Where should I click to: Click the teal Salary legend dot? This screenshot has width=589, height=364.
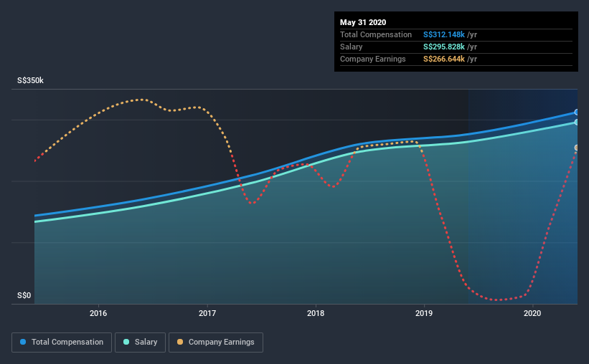point(126,342)
